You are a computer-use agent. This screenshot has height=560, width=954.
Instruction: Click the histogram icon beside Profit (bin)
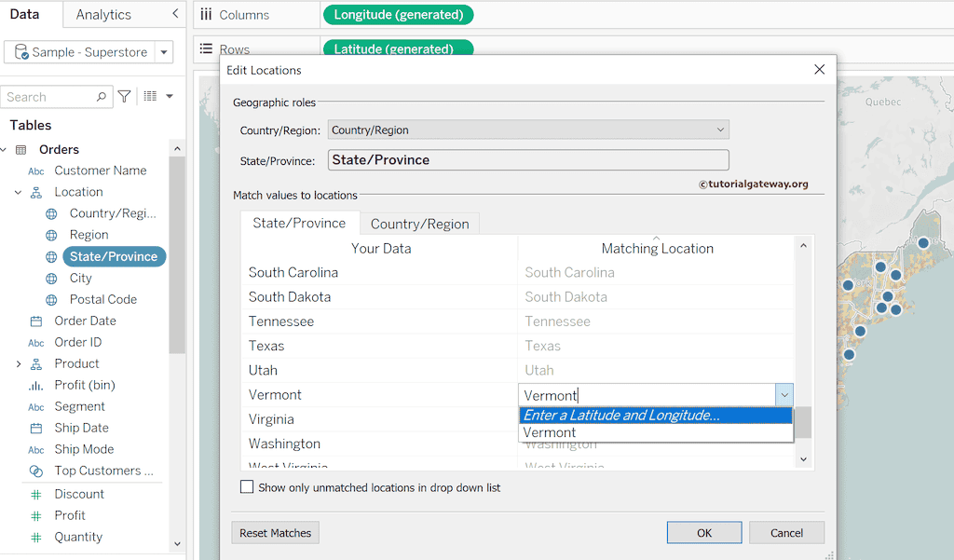pyautogui.click(x=36, y=385)
